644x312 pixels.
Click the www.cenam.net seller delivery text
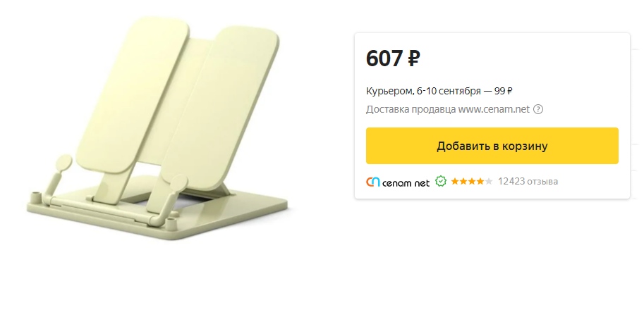(x=494, y=109)
